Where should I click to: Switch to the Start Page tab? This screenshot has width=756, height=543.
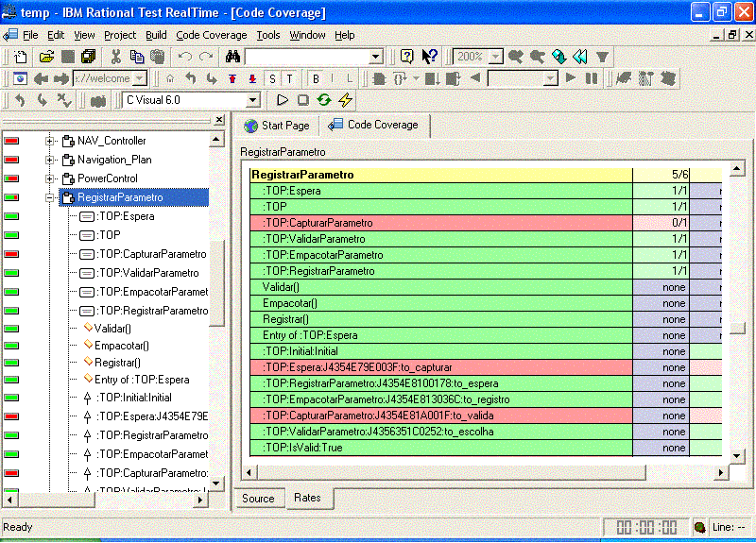[276, 126]
